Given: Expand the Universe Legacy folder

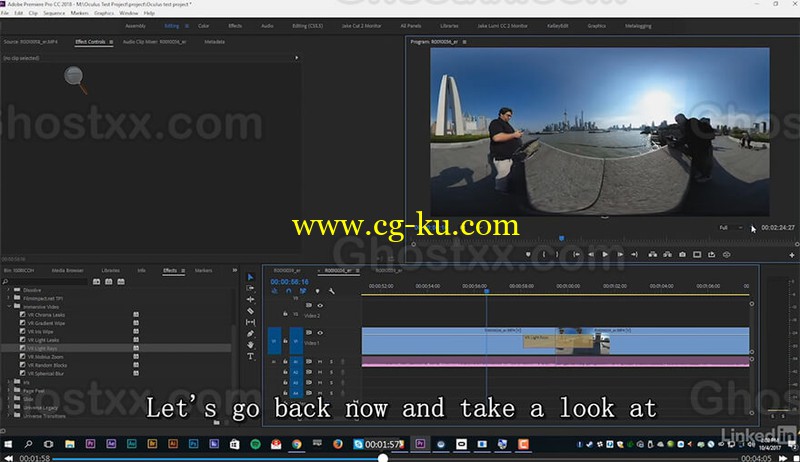Looking at the screenshot, I should coord(9,407).
